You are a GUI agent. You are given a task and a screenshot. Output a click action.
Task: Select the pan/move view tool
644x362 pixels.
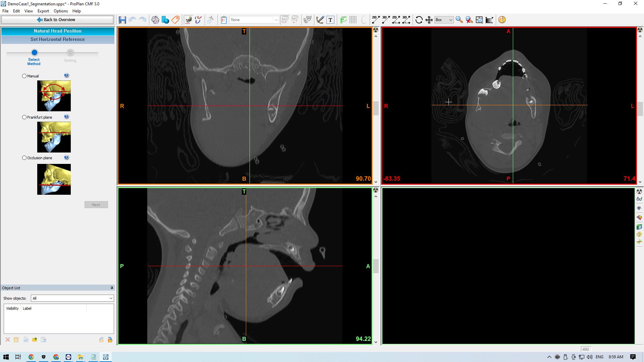click(429, 20)
